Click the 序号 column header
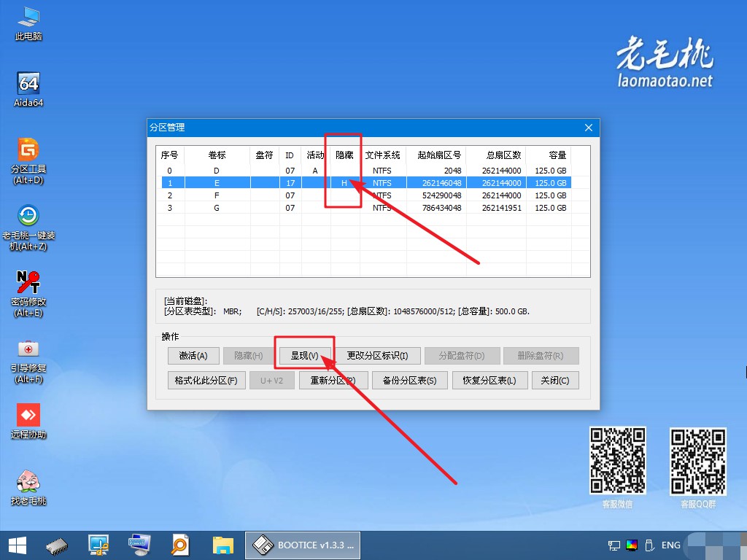 pos(170,155)
